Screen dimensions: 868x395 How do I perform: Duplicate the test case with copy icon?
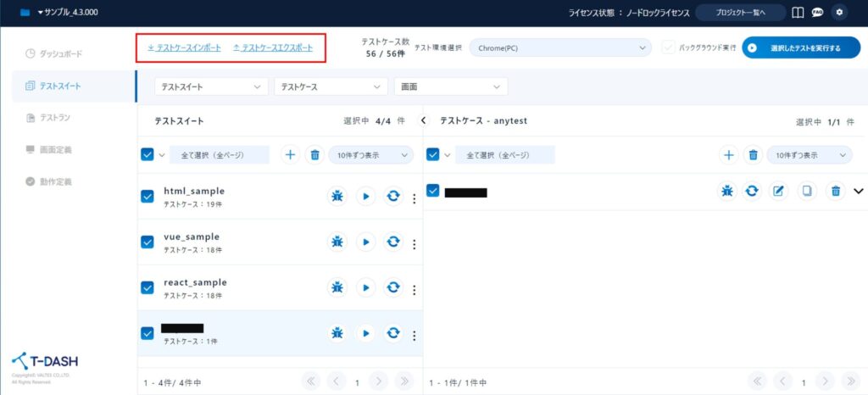pyautogui.click(x=807, y=192)
